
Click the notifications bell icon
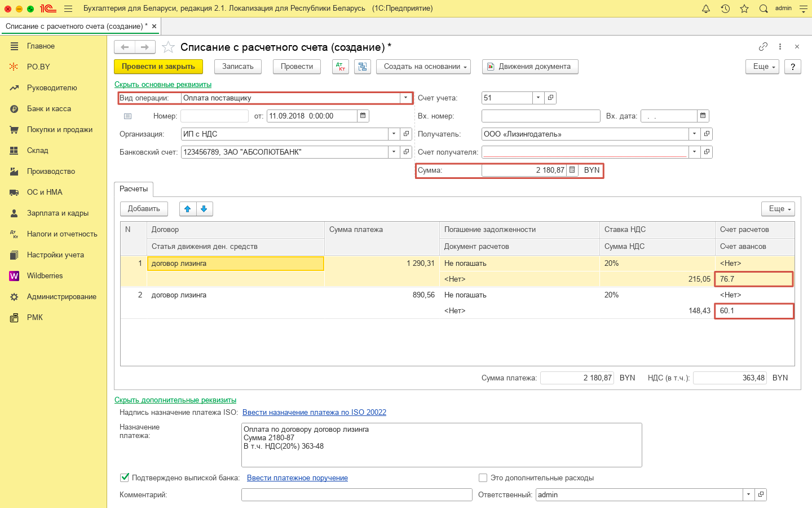click(706, 8)
